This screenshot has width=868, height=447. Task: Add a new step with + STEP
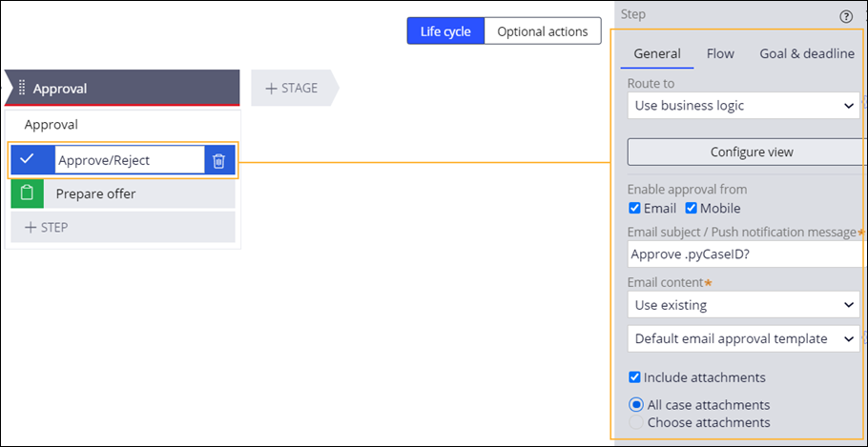coord(123,227)
